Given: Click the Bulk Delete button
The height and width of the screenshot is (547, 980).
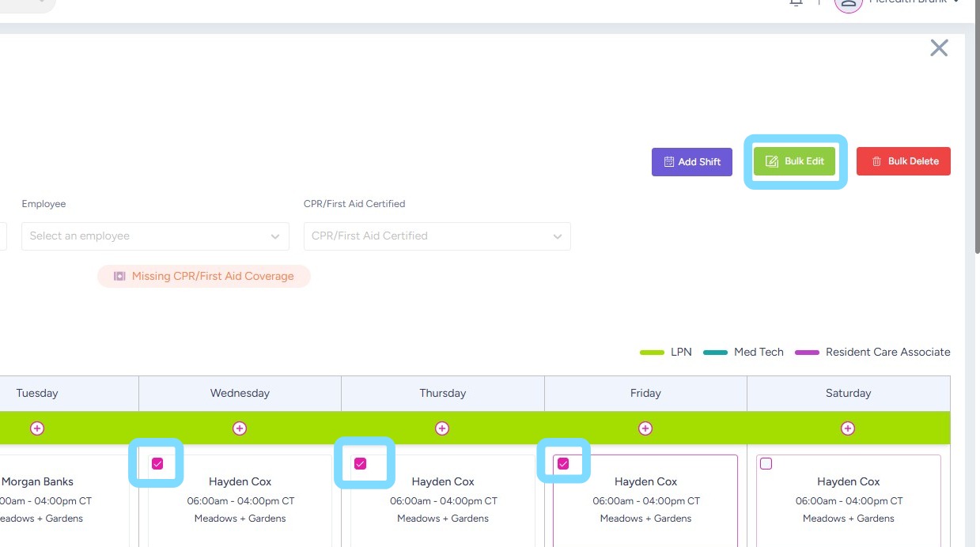Looking at the screenshot, I should click(903, 161).
